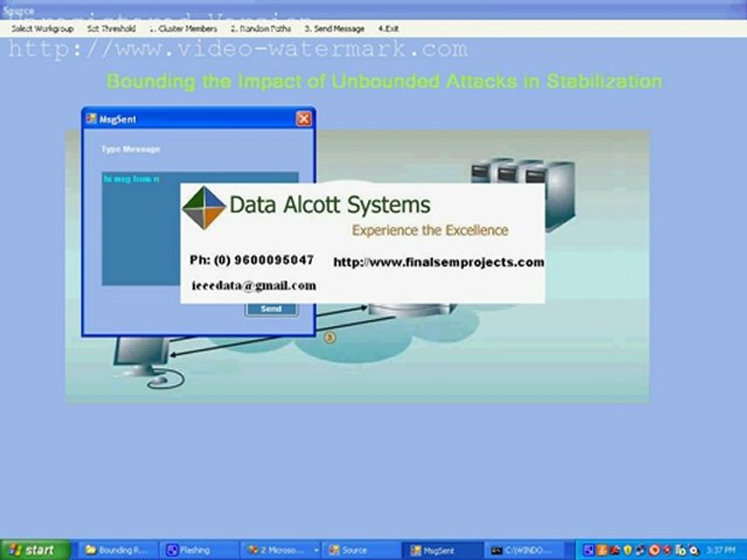Click the first blue system tray icon
The height and width of the screenshot is (560, 747).
(x=589, y=551)
